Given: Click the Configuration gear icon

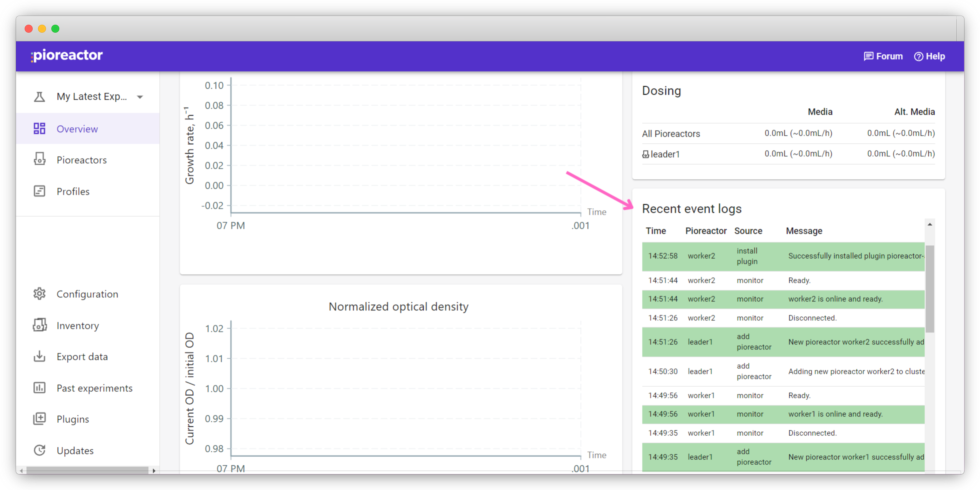Looking at the screenshot, I should point(39,294).
